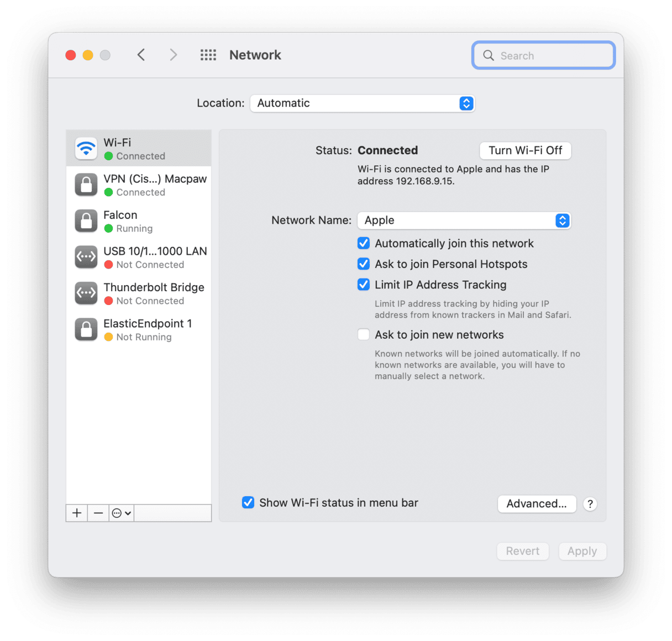
Task: Focus the Search field
Action: [x=544, y=55]
